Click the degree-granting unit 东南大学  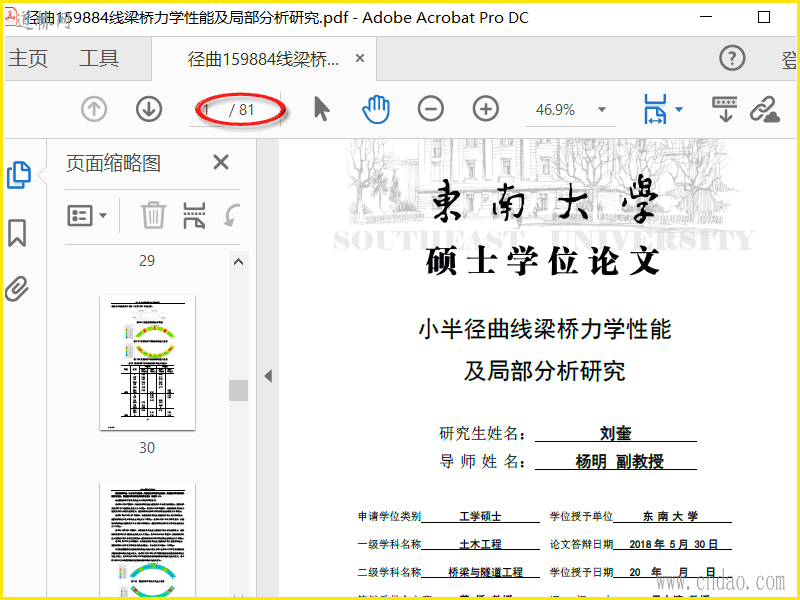point(670,516)
